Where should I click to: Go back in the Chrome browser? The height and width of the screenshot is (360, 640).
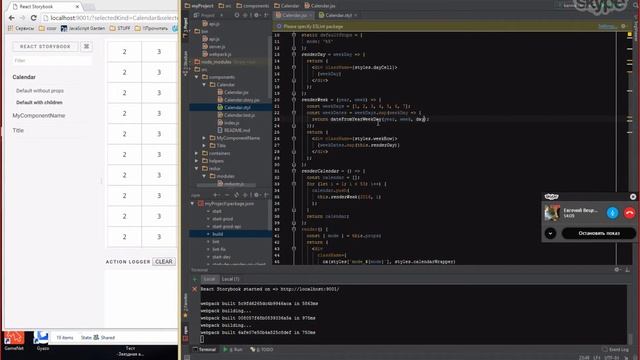click(x=11, y=18)
